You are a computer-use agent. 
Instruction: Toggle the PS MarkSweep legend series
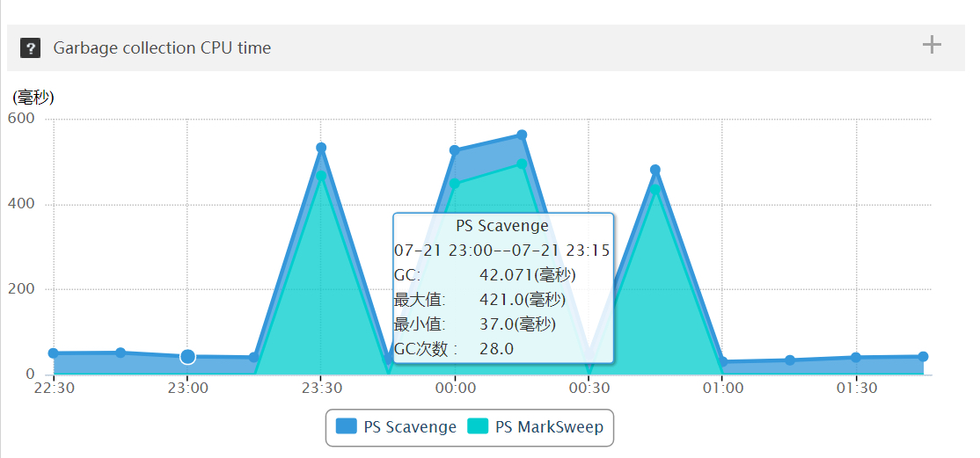point(549,427)
